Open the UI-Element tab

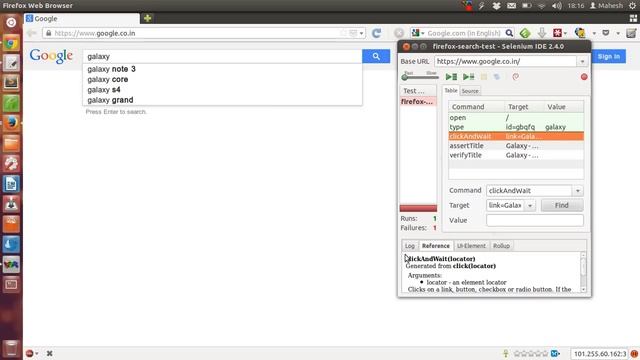click(x=471, y=246)
